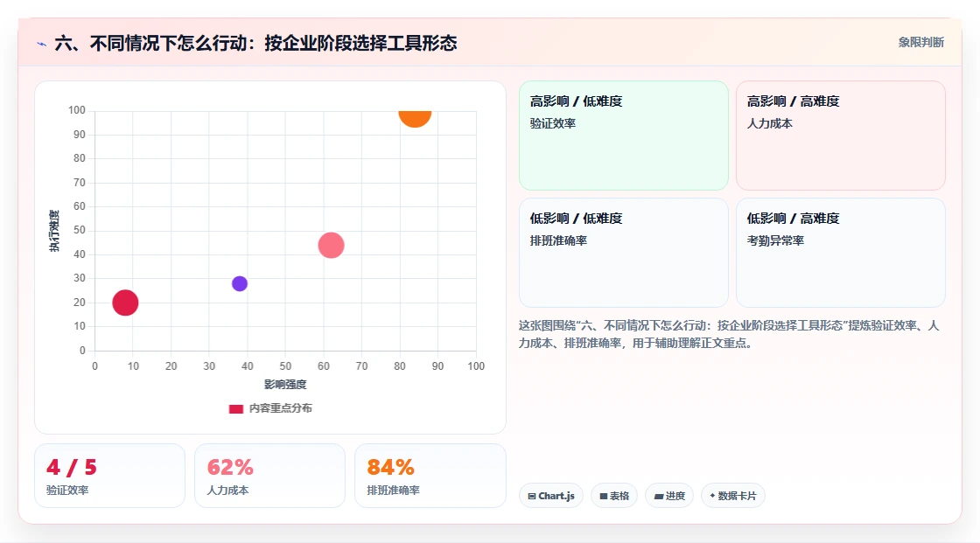The width and height of the screenshot is (980, 543).
Task: Click the 数据卡片 tag diamond icon
Action: [712, 496]
